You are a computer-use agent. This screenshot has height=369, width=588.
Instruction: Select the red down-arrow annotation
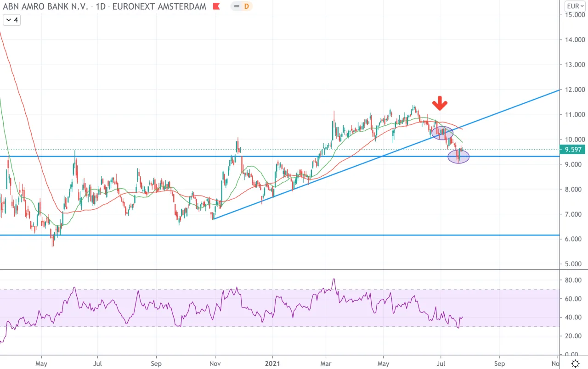[x=440, y=104]
